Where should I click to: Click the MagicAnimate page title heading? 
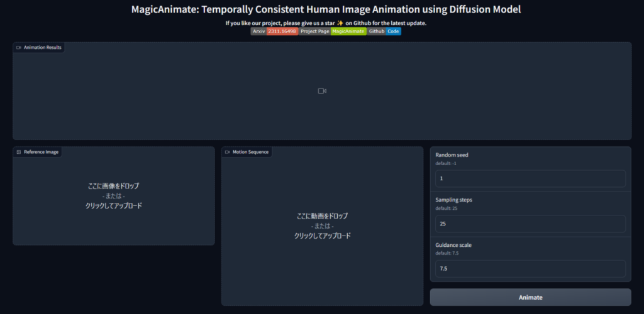tap(326, 9)
